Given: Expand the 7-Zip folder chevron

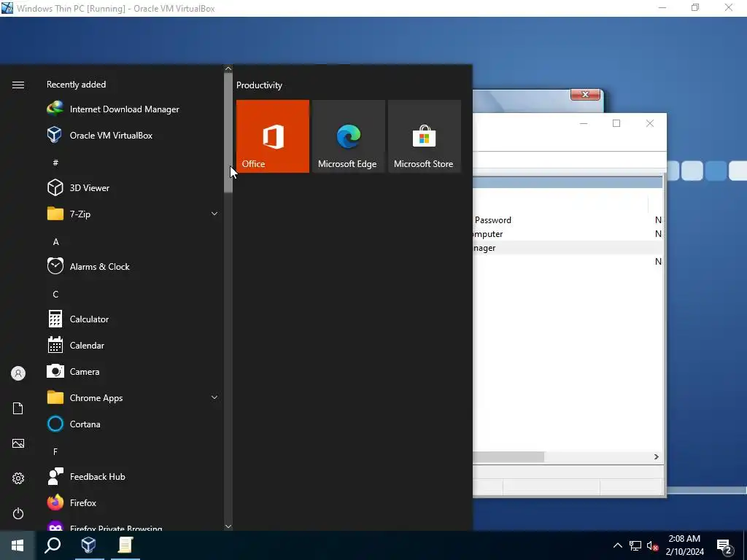Looking at the screenshot, I should [214, 214].
